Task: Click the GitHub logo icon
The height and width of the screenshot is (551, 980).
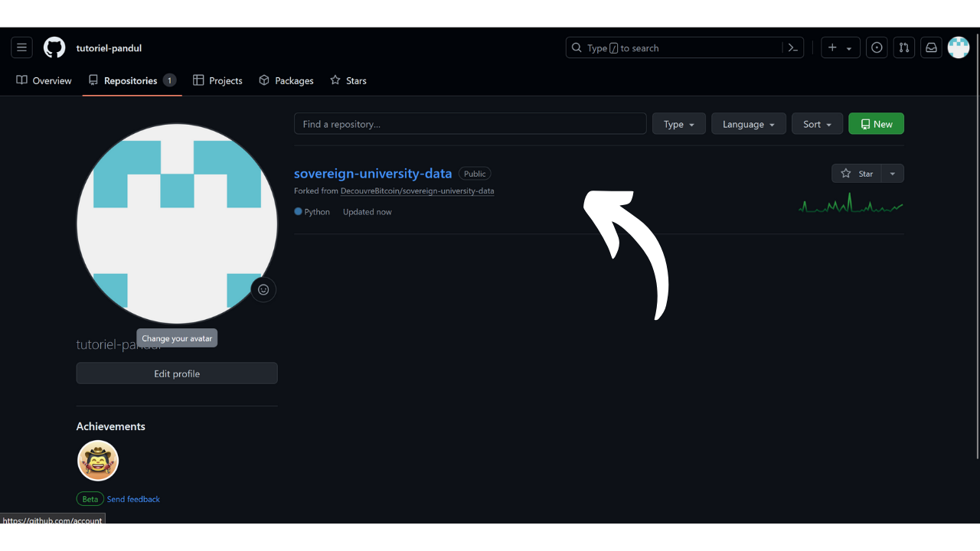Action: click(x=54, y=47)
